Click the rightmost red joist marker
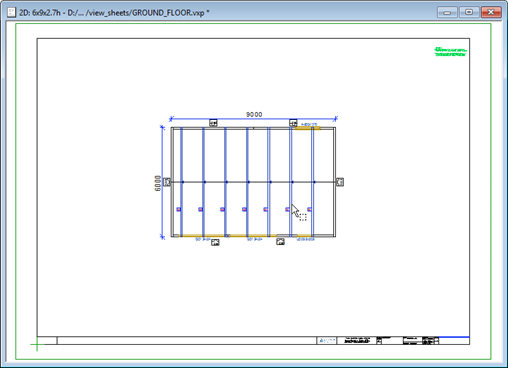The image size is (508, 368). [309, 209]
